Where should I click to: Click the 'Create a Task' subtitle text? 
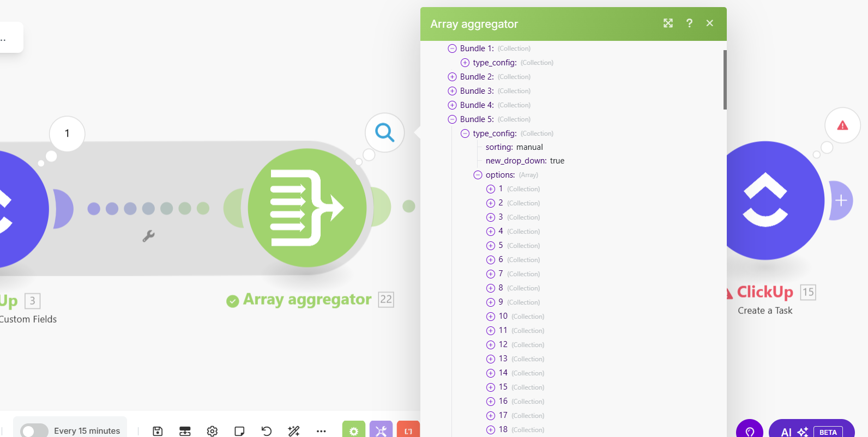(x=765, y=311)
